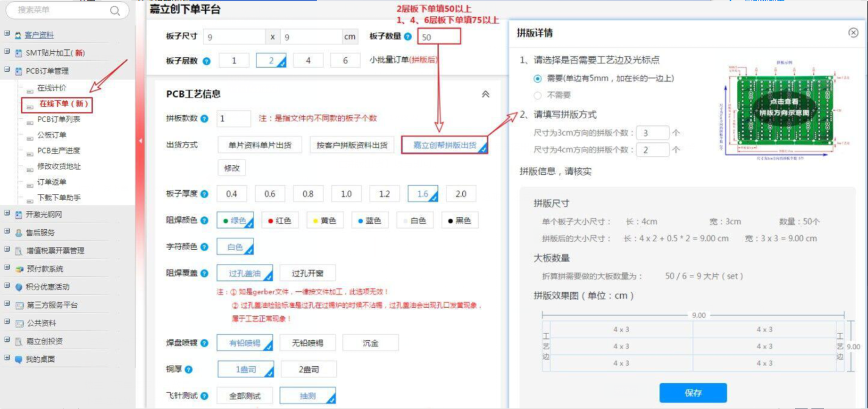Image resolution: width=868 pixels, height=409 pixels.
Task: Click help icon beside 板子层数
Action: [206, 61]
